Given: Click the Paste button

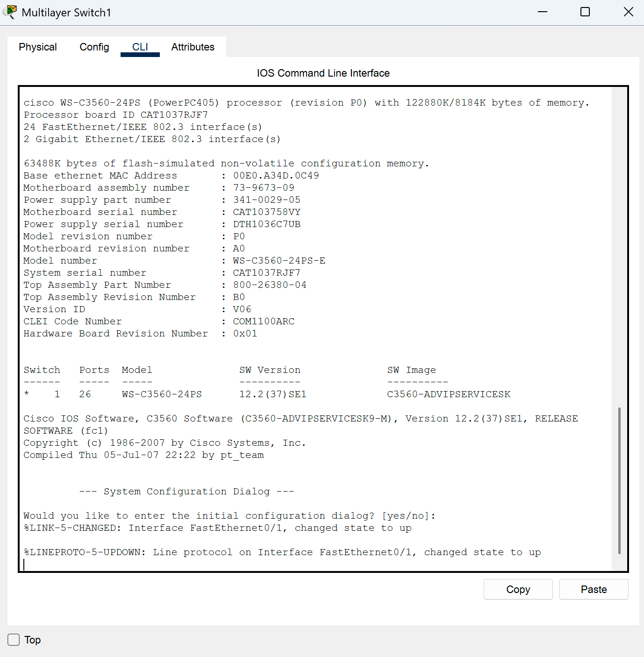Looking at the screenshot, I should [x=594, y=589].
